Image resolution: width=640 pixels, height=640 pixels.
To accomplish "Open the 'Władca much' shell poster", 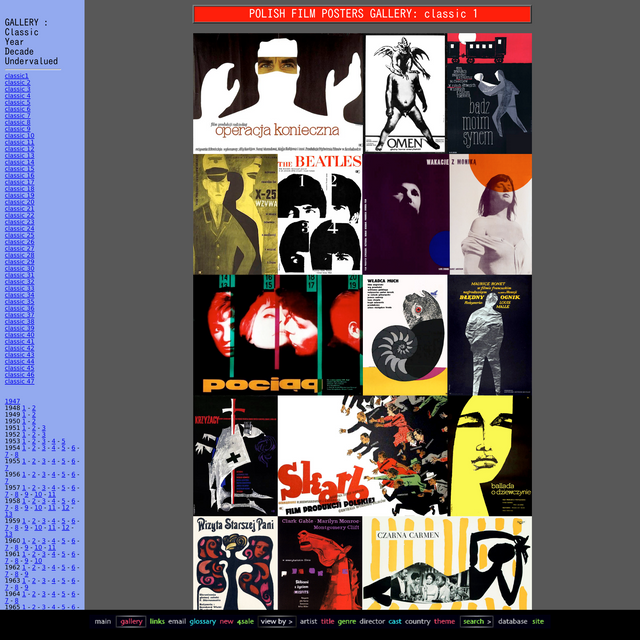I will point(405,335).
